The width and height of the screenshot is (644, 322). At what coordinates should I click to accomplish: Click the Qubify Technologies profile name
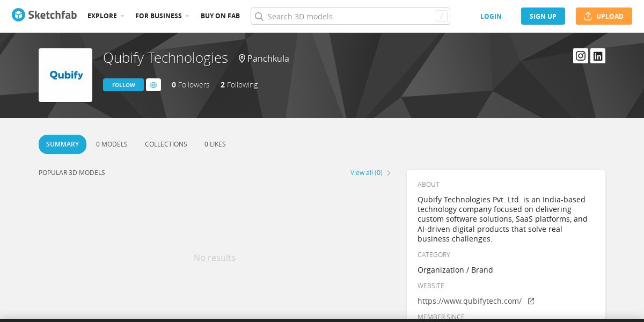point(165,58)
